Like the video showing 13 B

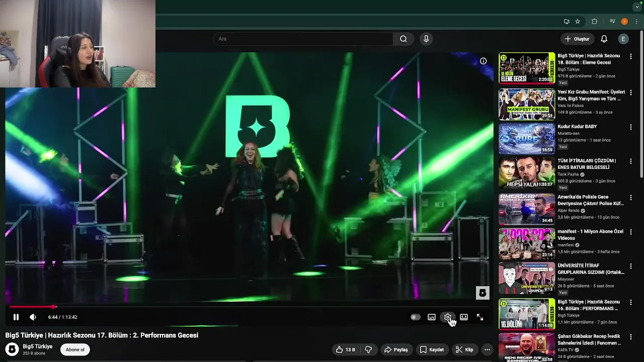[x=346, y=349]
